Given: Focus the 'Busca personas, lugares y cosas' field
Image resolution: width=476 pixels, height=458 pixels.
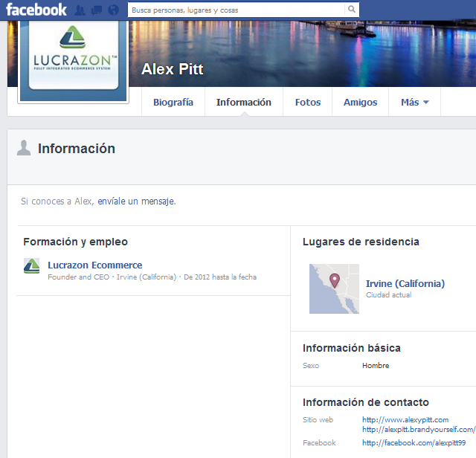Looking at the screenshot, I should click(237, 10).
